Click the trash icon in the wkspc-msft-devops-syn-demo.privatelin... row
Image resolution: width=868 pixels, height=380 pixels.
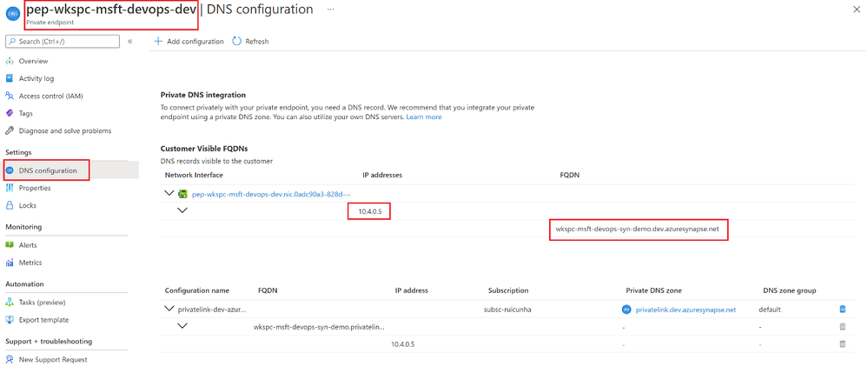point(843,327)
